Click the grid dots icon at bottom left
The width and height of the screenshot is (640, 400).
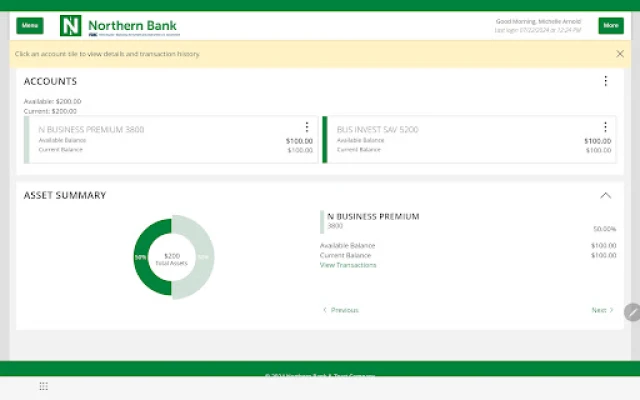click(x=43, y=386)
